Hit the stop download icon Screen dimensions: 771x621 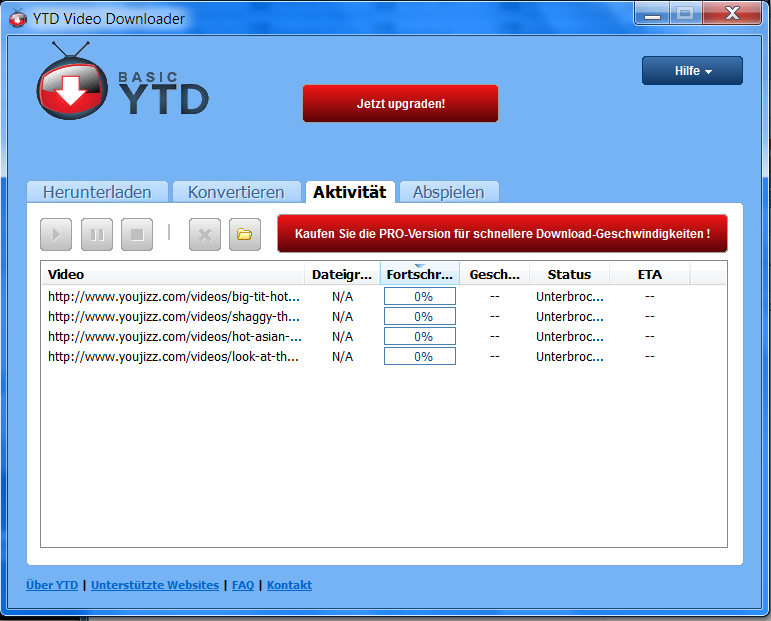tap(137, 235)
